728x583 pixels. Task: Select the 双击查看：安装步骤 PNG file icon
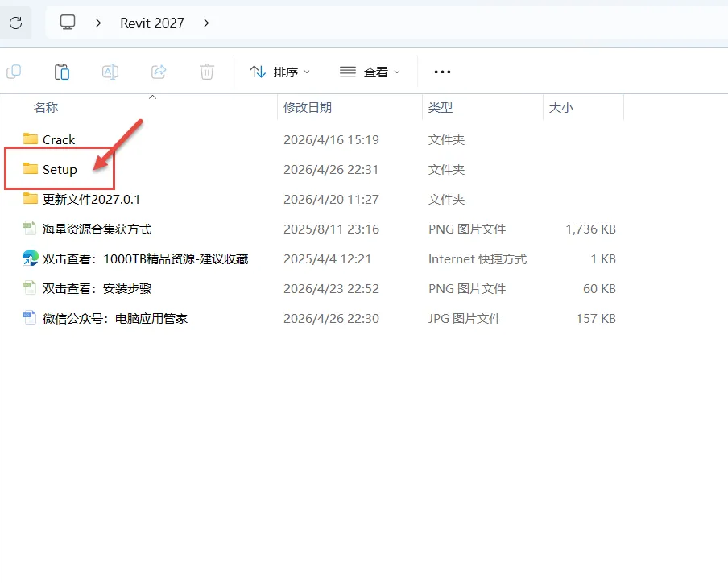(29, 287)
